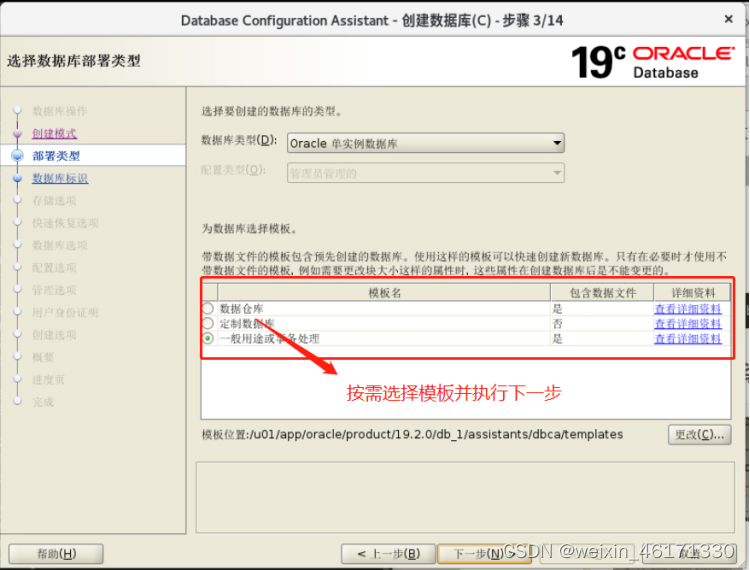Click 数据库操作 step in sidebar
Image resolution: width=750 pixels, height=570 pixels.
pos(60,111)
